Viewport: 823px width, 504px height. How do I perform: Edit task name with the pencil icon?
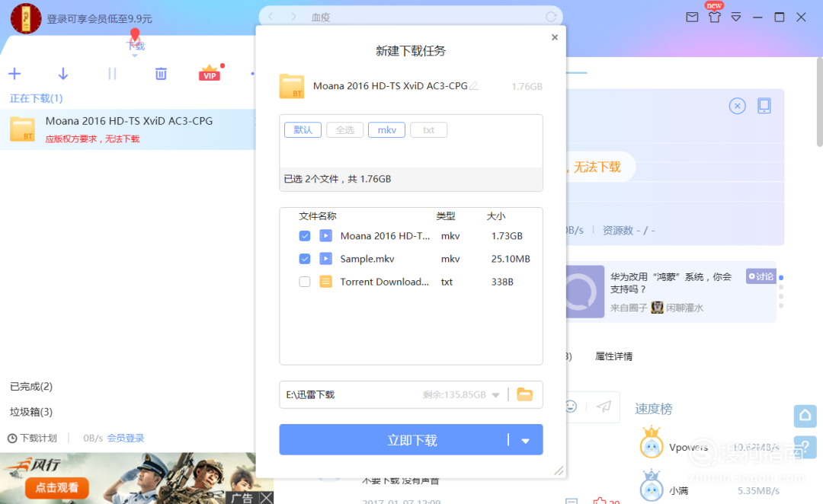pos(474,86)
